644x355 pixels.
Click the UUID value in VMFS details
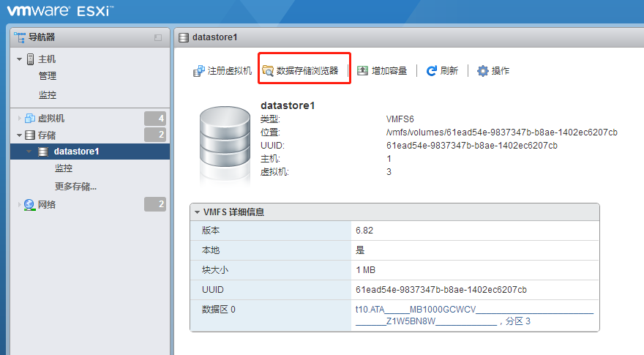[x=441, y=290]
